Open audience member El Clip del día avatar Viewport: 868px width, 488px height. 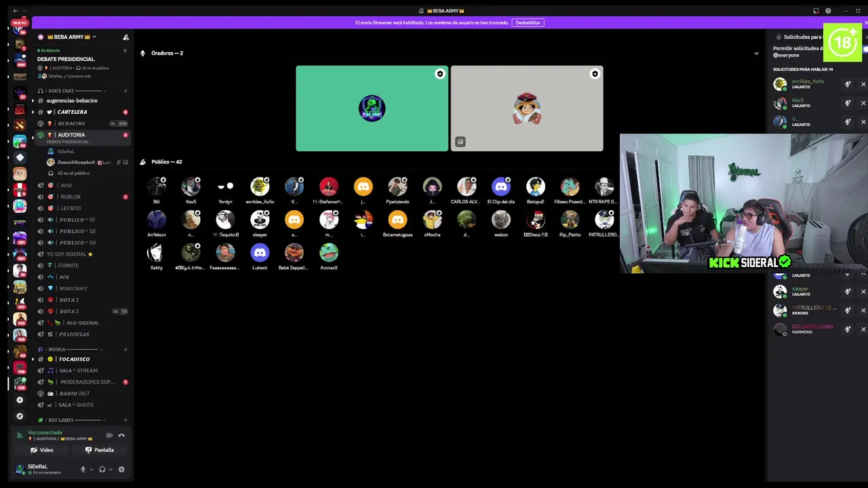[501, 186]
